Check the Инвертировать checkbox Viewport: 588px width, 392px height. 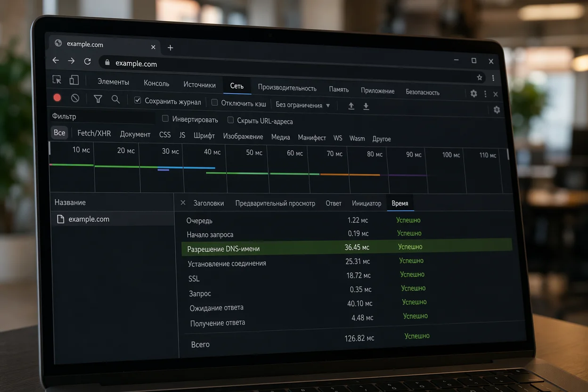[165, 119]
